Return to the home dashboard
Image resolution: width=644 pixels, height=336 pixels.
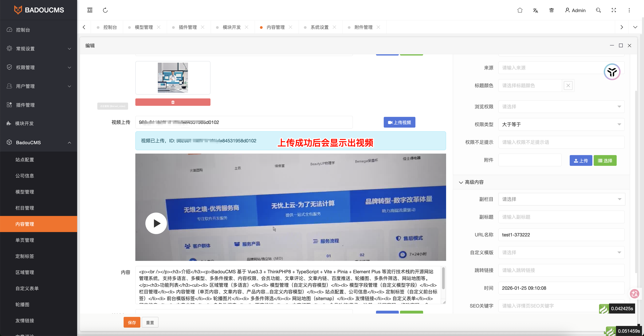pos(520,10)
